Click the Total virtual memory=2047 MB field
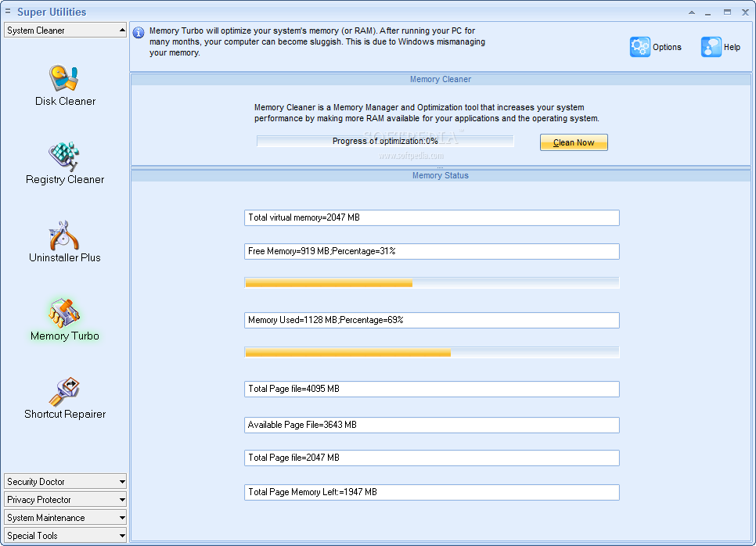Image resolution: width=756 pixels, height=546 pixels. 432,217
